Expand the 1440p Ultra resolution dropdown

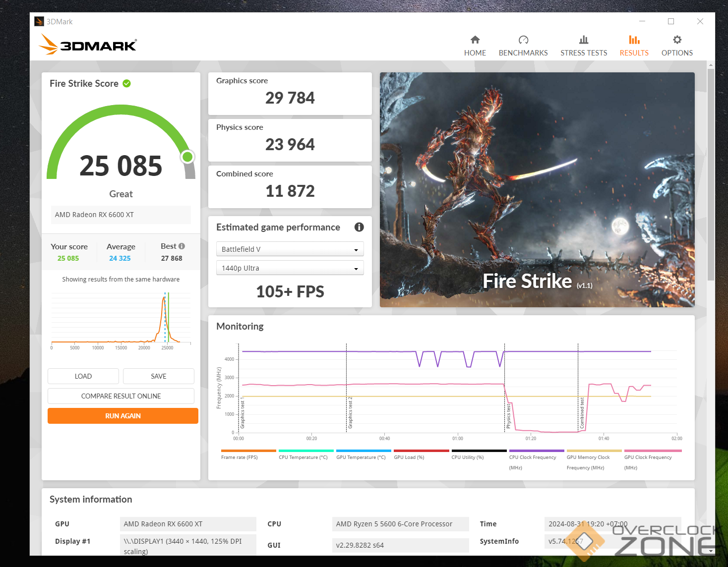[x=290, y=268]
